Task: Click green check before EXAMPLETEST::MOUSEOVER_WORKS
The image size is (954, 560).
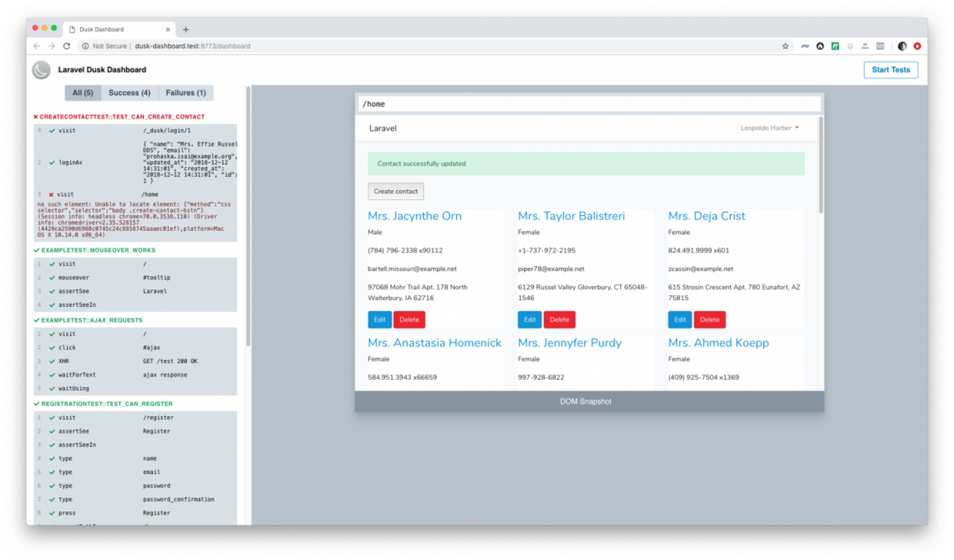Action: pos(37,250)
